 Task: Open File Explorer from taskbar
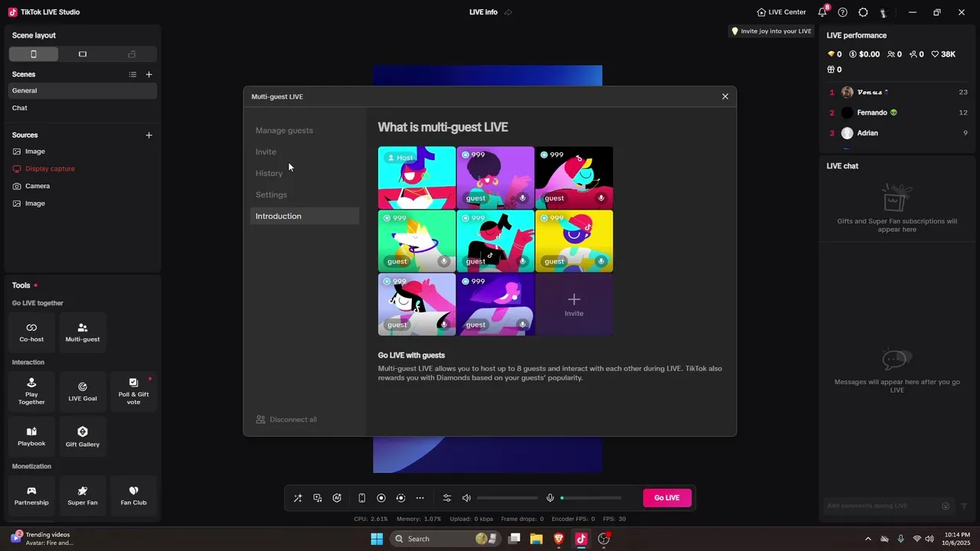(x=536, y=539)
